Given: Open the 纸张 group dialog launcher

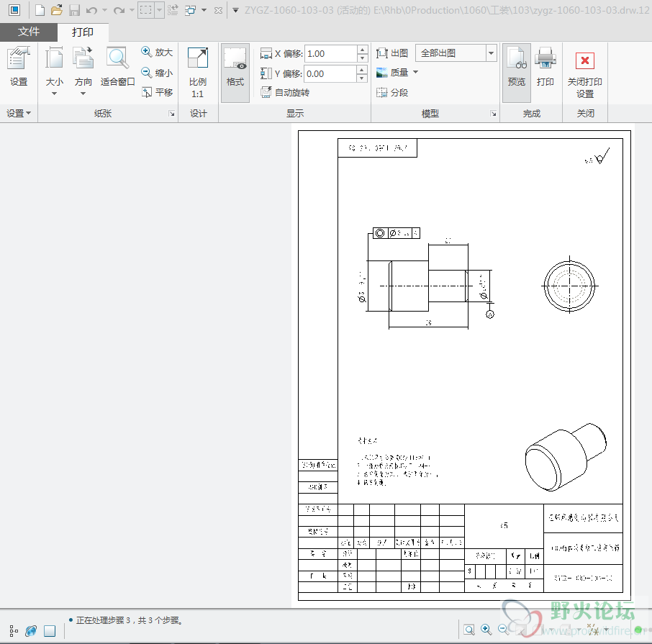Looking at the screenshot, I should coord(172,114).
